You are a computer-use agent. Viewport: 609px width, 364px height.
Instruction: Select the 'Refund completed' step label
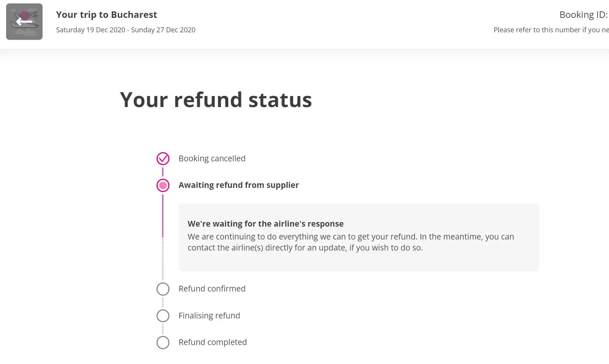pyautogui.click(x=213, y=342)
